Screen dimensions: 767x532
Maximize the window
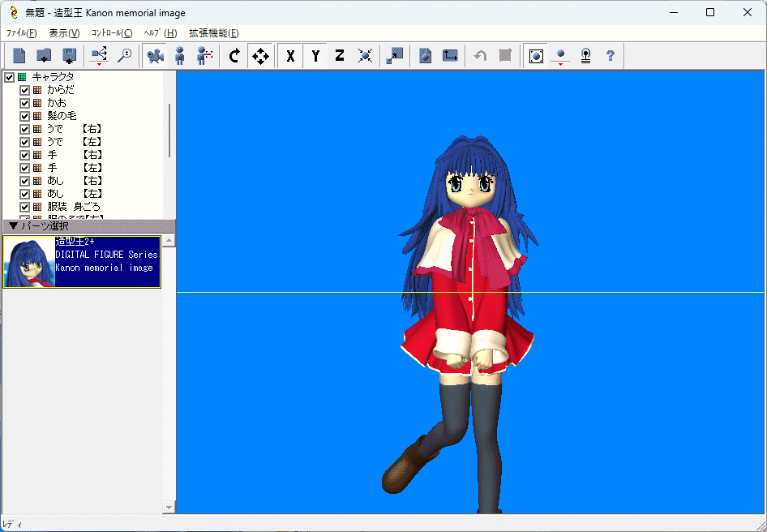click(x=710, y=12)
